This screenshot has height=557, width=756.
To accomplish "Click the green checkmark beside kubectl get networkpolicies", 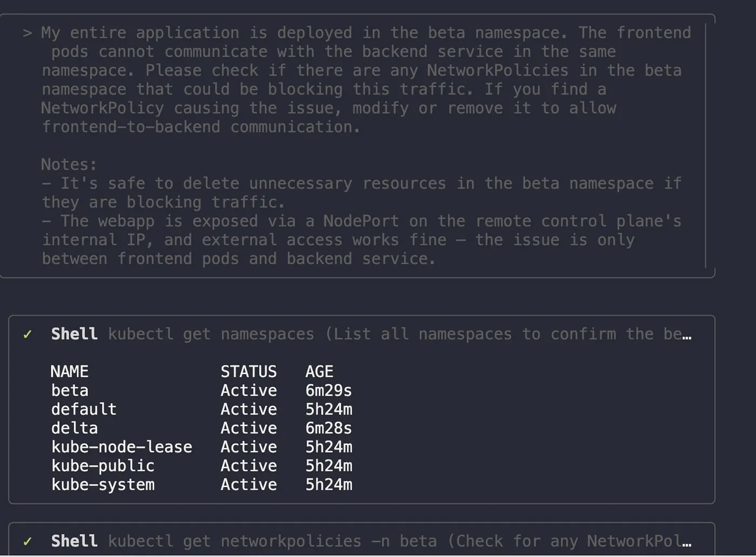I will [x=28, y=541].
